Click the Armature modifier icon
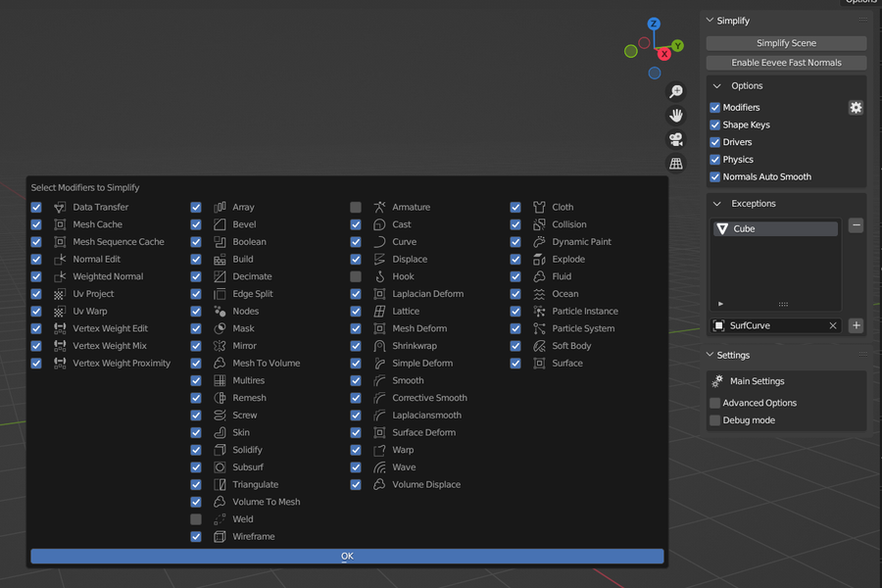This screenshot has width=882, height=588. pos(379,207)
